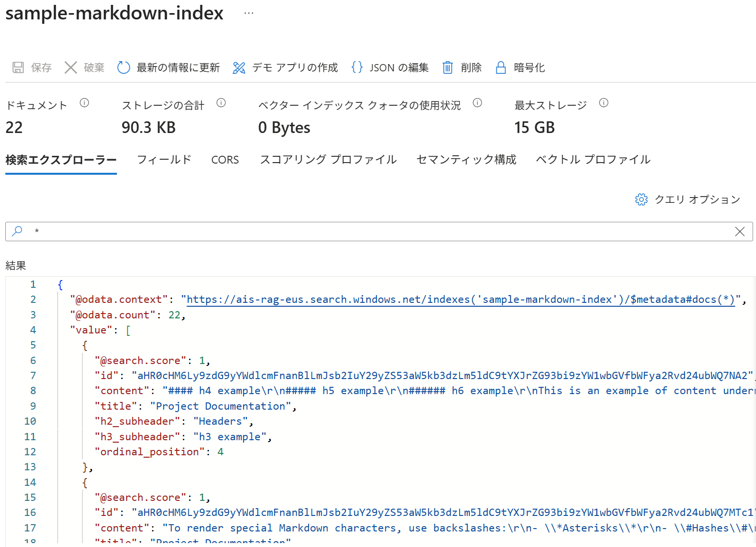Click inside the search query input field
Image resolution: width=756 pixels, height=547 pixels.
(x=379, y=232)
